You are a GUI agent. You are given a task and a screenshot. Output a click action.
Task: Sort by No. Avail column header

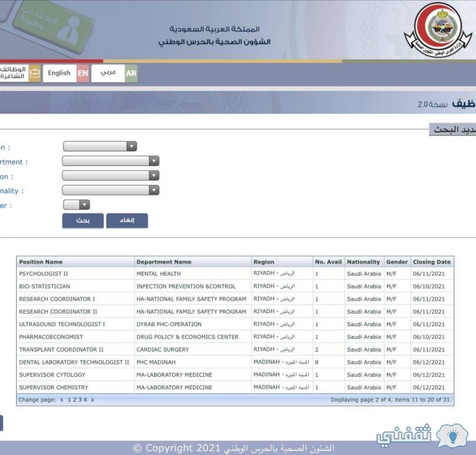(328, 262)
